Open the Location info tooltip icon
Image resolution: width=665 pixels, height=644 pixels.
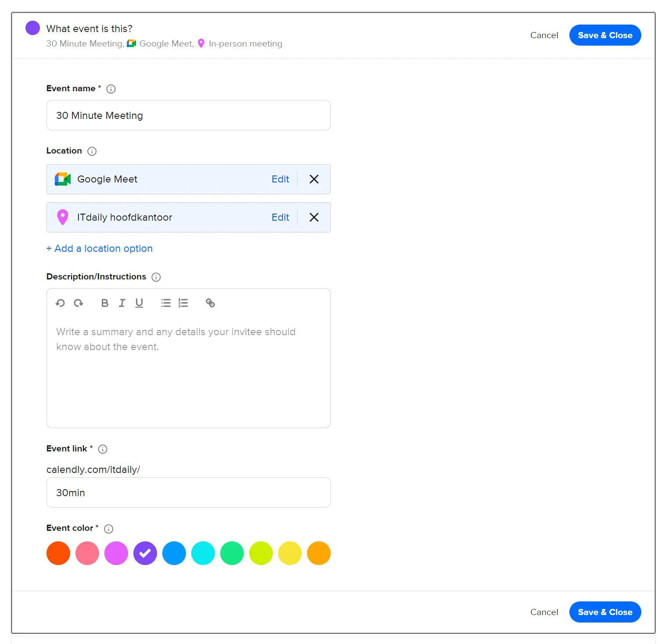(92, 151)
